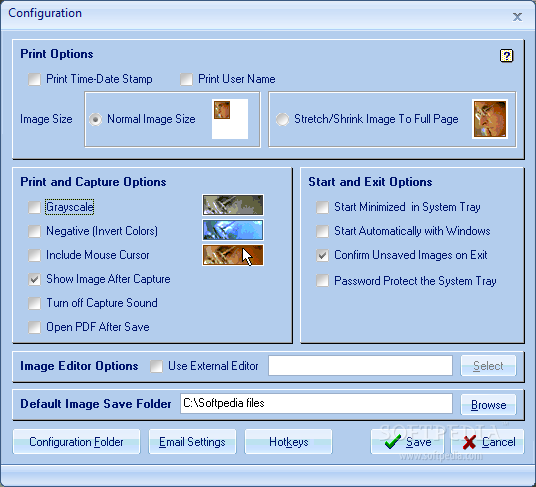The image size is (536, 487).
Task: Click Browse for save folder
Action: click(488, 405)
